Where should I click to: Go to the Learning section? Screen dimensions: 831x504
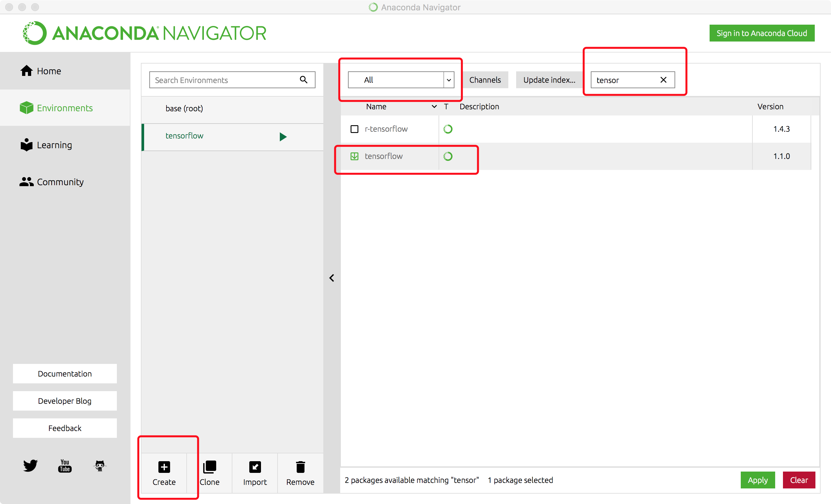pos(65,145)
